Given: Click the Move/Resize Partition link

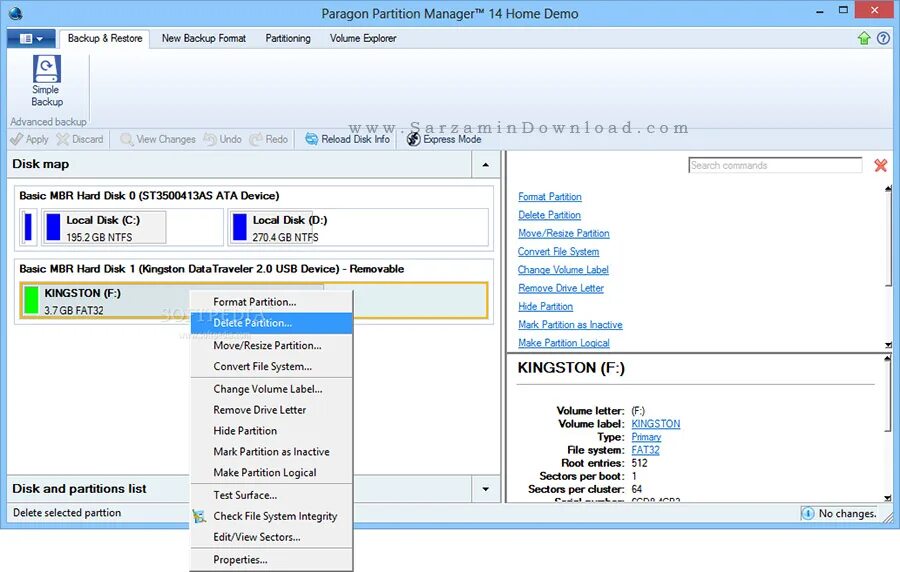Looking at the screenshot, I should tap(564, 234).
